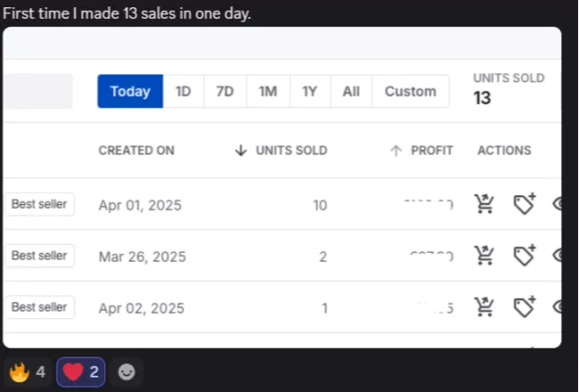This screenshot has width=579, height=392.
Task: Toggle the heart reaction with 2 votes
Action: pyautogui.click(x=80, y=371)
